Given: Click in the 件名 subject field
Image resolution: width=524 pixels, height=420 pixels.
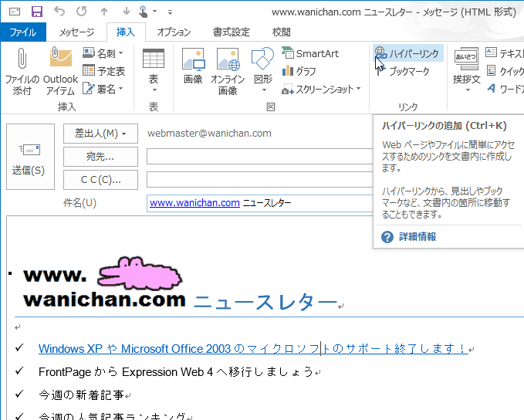Looking at the screenshot, I should coord(260,203).
